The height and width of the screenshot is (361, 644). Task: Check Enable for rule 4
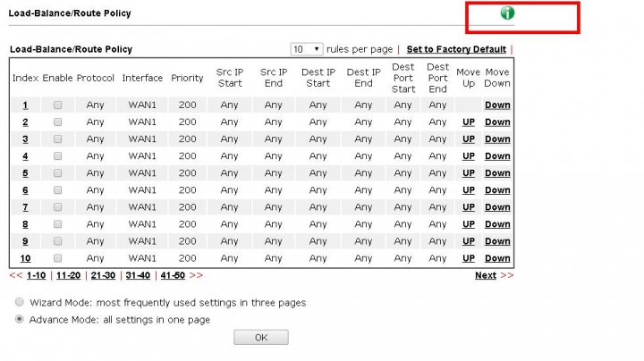pyautogui.click(x=57, y=156)
